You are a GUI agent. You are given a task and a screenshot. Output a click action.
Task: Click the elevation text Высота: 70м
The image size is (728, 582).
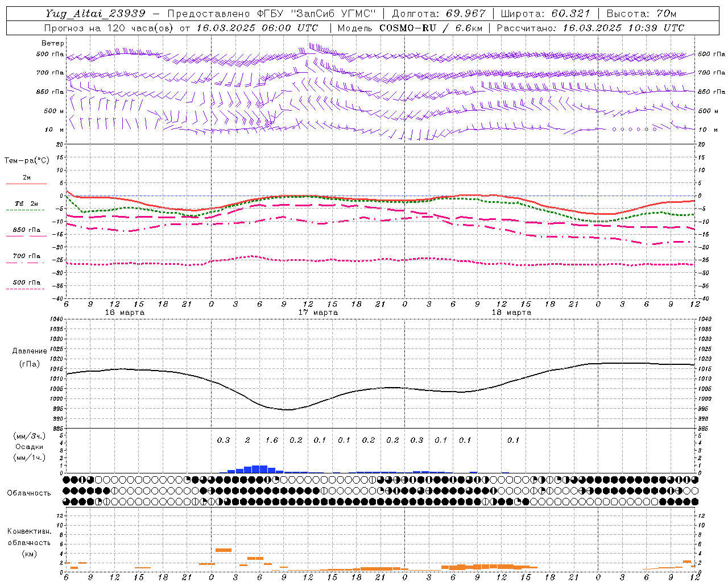(x=642, y=14)
